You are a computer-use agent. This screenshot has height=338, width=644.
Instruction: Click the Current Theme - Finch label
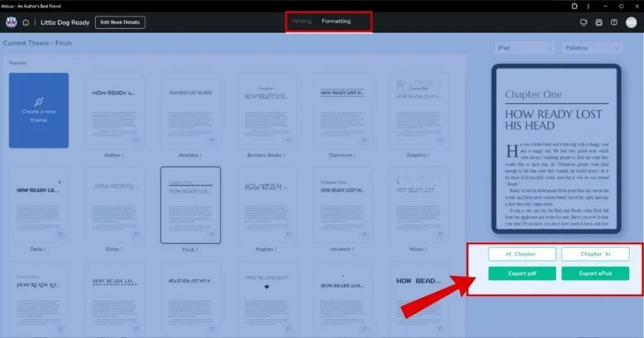click(x=37, y=43)
